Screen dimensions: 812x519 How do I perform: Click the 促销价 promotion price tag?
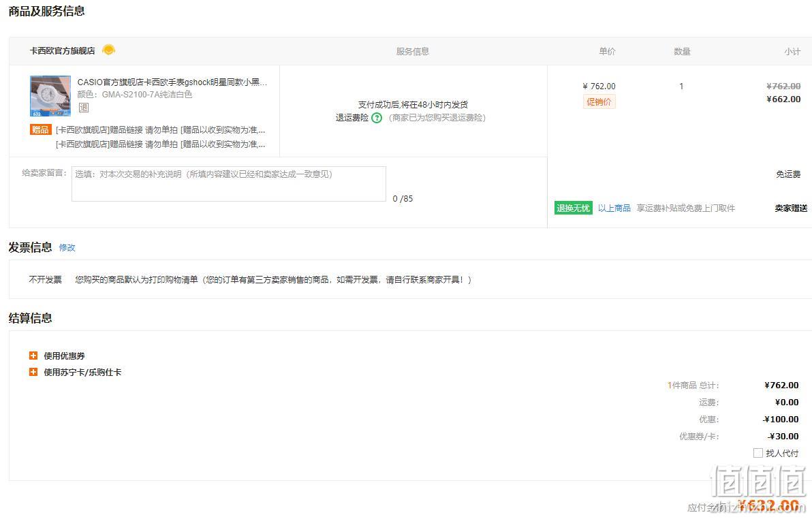coord(599,102)
